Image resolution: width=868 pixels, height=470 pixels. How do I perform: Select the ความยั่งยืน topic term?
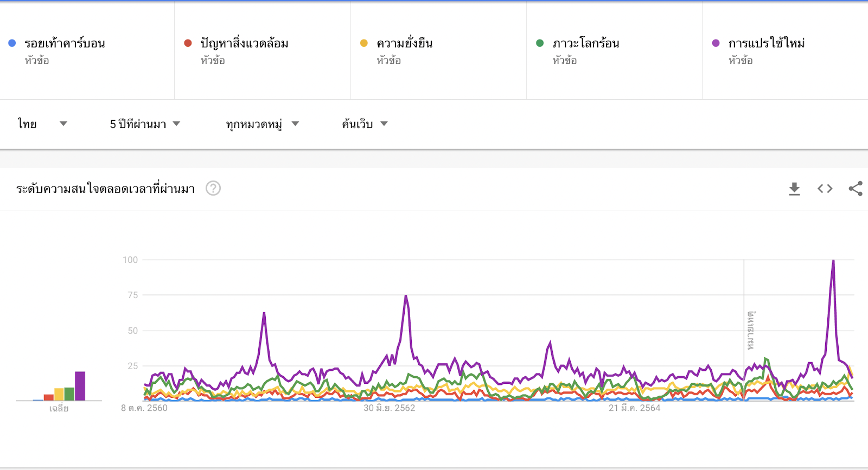click(404, 43)
